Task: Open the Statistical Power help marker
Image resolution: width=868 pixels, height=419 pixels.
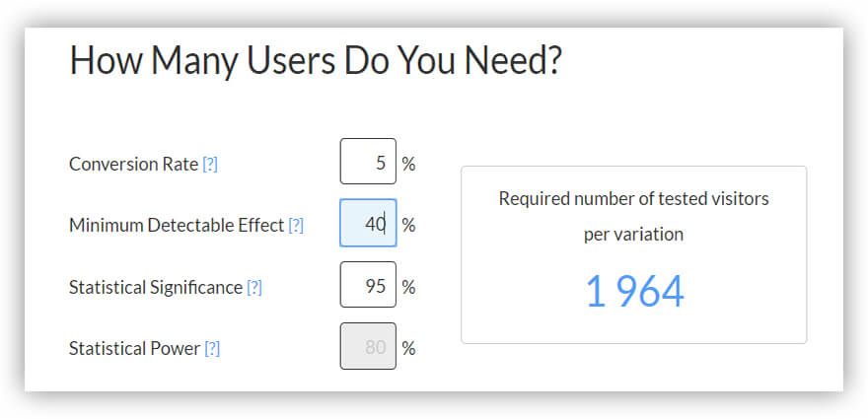Action: point(212,349)
